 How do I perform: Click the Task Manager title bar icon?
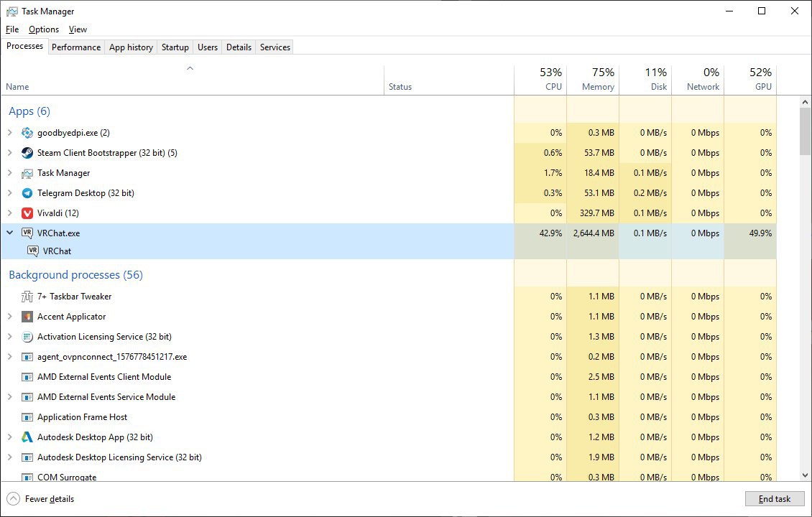point(11,11)
